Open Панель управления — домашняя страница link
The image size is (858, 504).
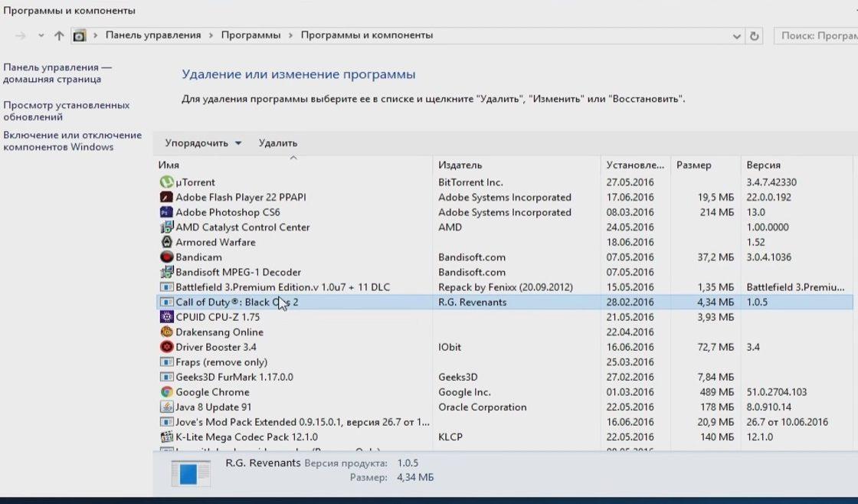coord(57,73)
